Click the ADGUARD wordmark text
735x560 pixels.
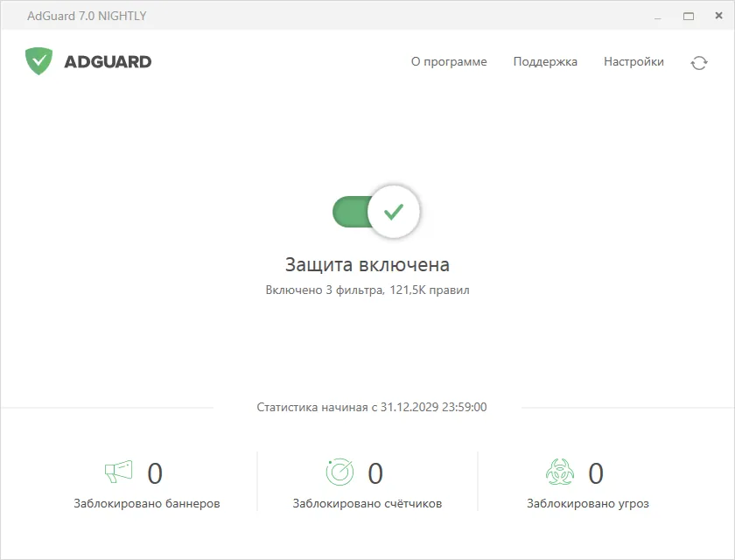coord(108,62)
